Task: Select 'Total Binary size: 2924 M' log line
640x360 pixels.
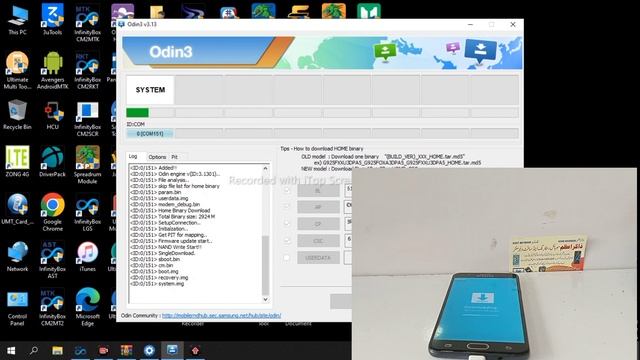Action: coord(173,216)
